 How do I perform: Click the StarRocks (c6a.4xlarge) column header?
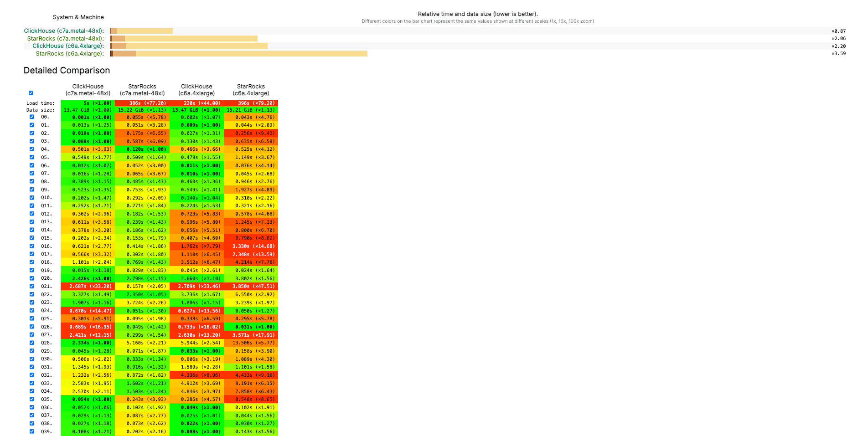[x=251, y=89]
